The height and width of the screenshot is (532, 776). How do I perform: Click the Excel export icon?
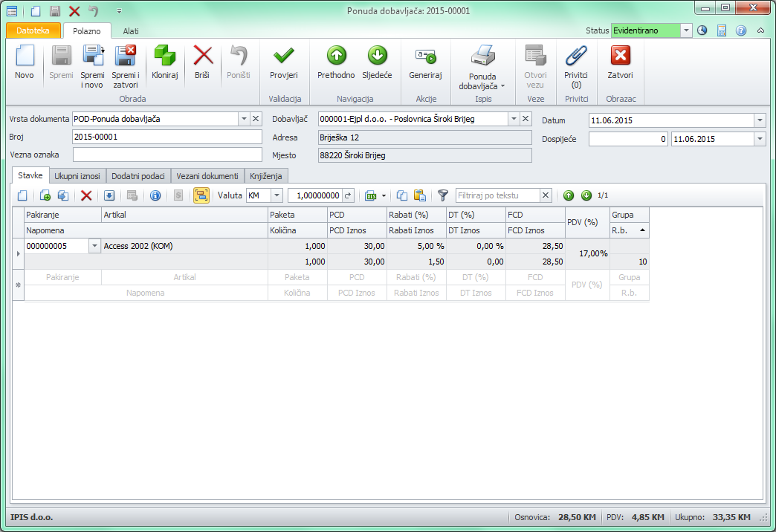pyautogui.click(x=371, y=195)
